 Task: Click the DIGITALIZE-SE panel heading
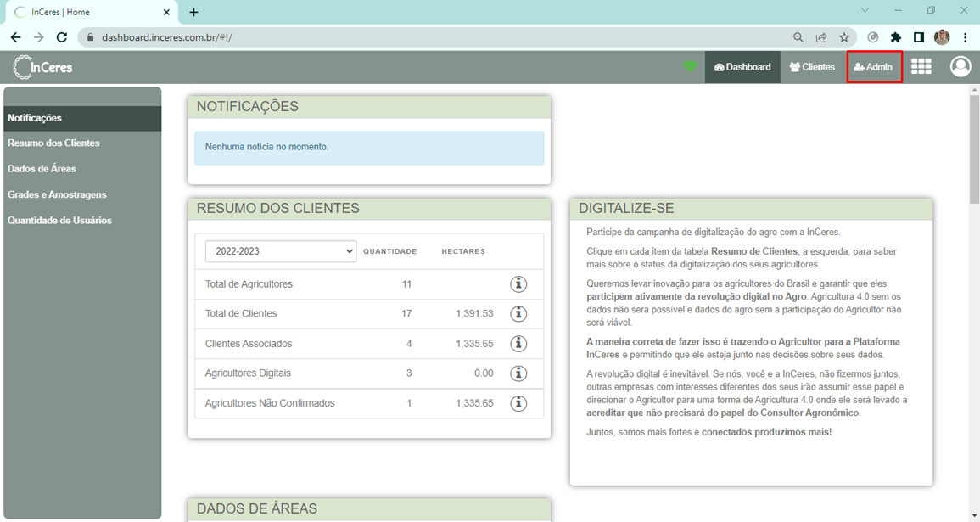click(626, 209)
